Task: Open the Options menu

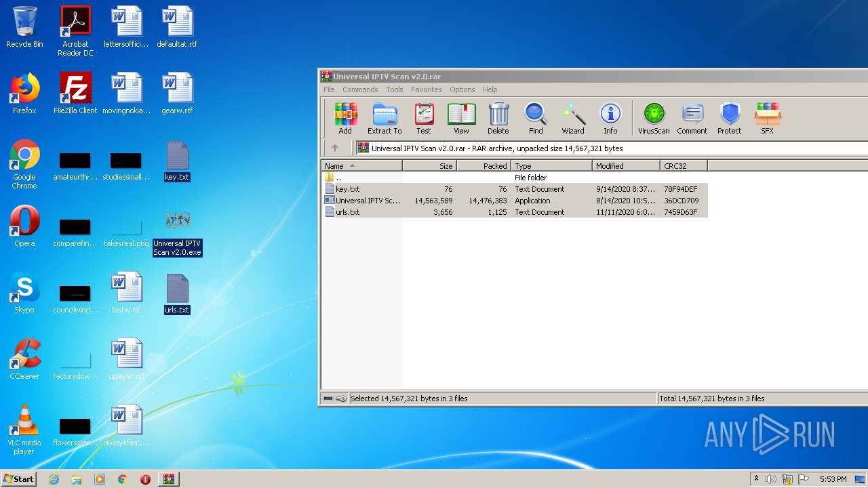Action: click(462, 89)
